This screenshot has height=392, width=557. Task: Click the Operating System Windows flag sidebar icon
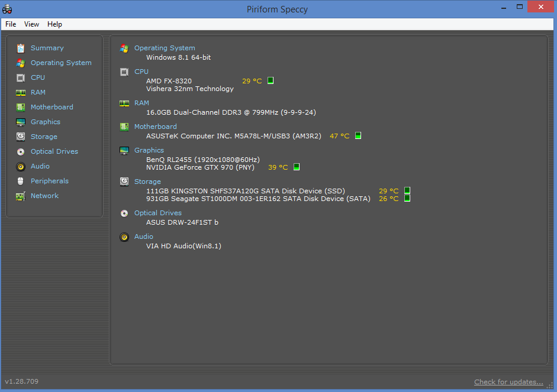click(21, 63)
